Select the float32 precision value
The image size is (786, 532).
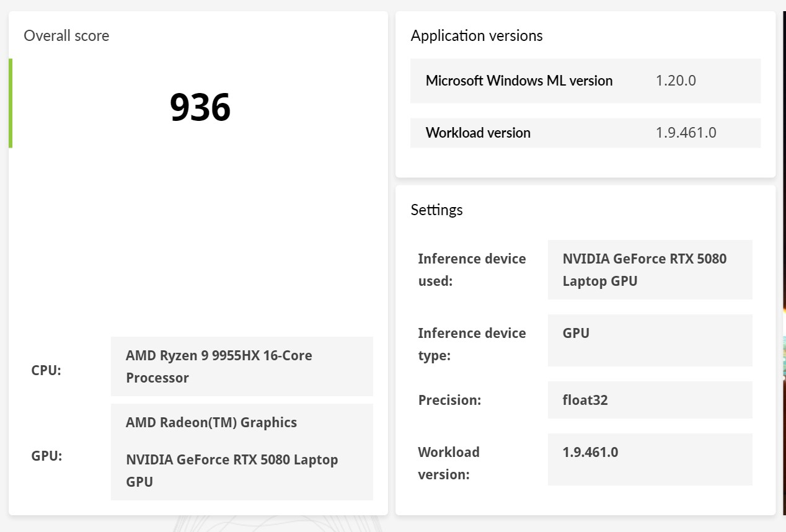[585, 400]
